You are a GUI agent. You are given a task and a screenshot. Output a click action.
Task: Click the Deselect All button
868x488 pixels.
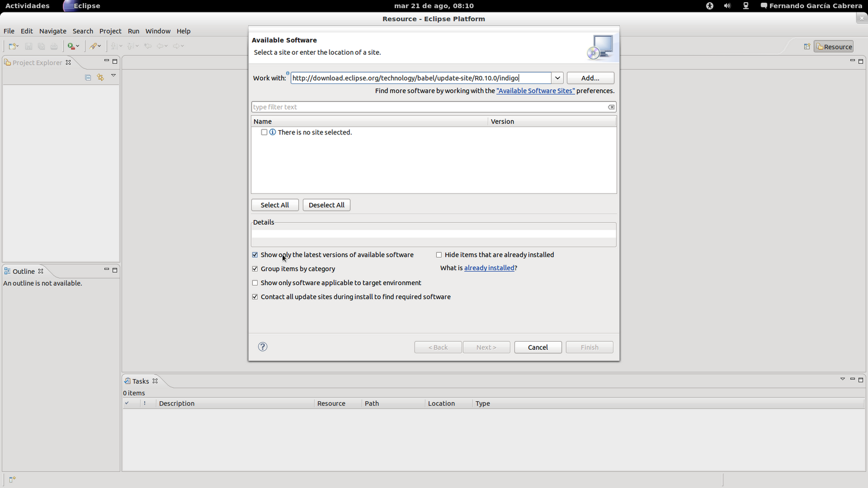(x=327, y=205)
